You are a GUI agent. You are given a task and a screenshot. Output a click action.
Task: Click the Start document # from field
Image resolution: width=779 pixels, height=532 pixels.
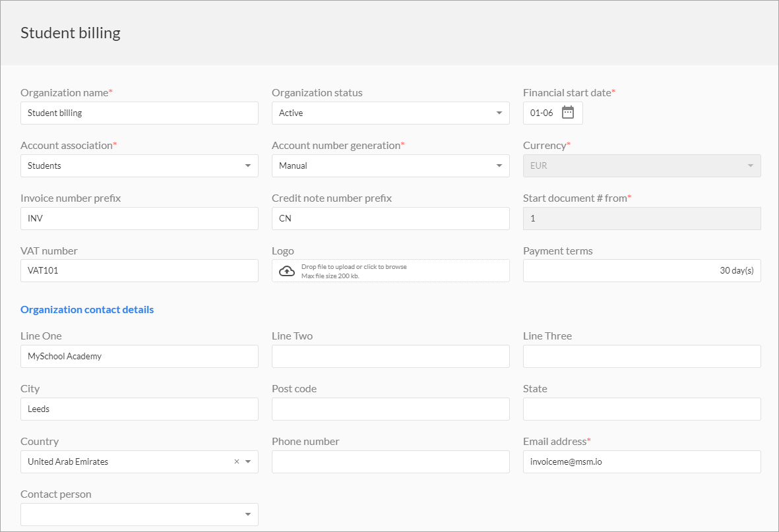pos(642,218)
